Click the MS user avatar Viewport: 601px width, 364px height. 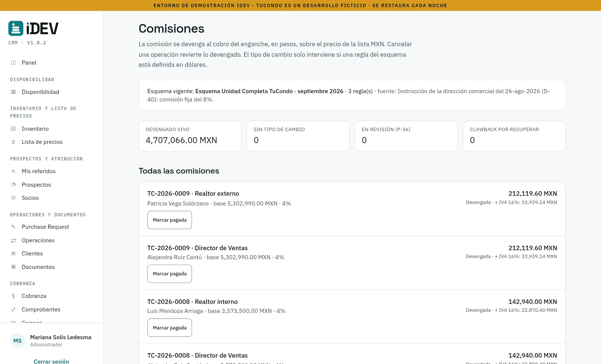pyautogui.click(x=18, y=341)
